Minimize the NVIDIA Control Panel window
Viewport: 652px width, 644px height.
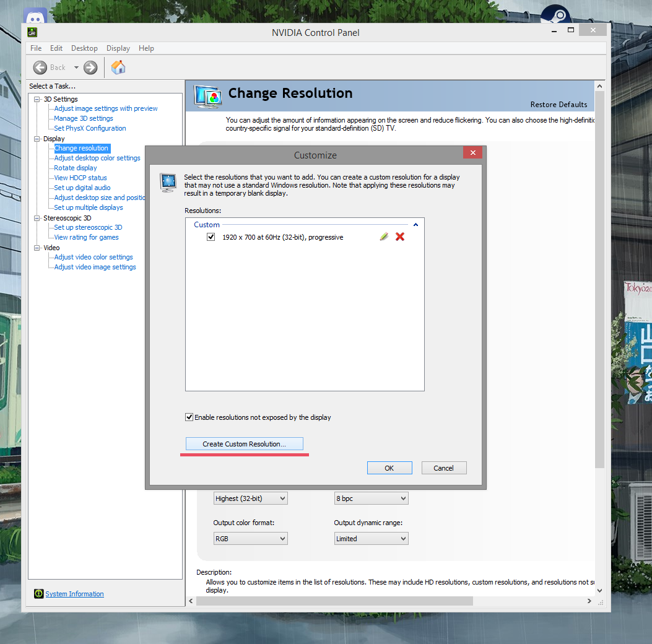554,31
